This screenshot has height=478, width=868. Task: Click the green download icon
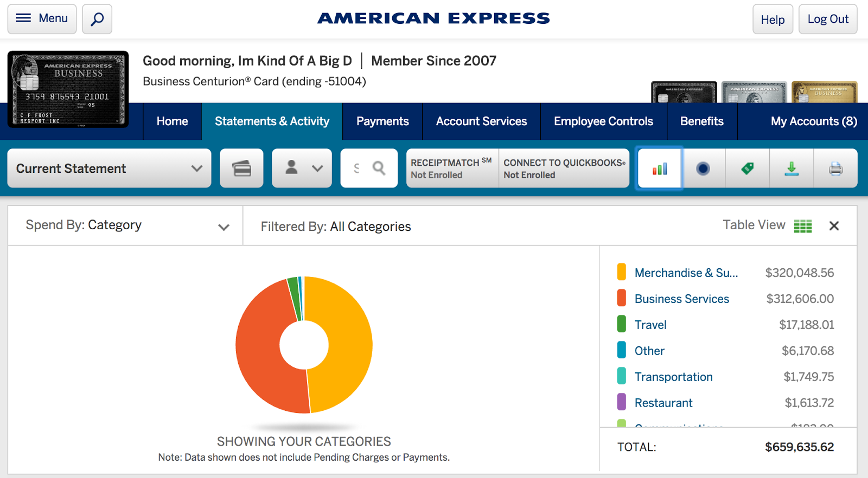click(x=792, y=169)
